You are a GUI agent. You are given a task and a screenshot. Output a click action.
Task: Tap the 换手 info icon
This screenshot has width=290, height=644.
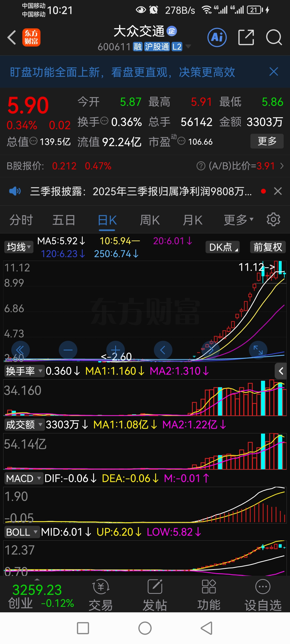(104, 121)
